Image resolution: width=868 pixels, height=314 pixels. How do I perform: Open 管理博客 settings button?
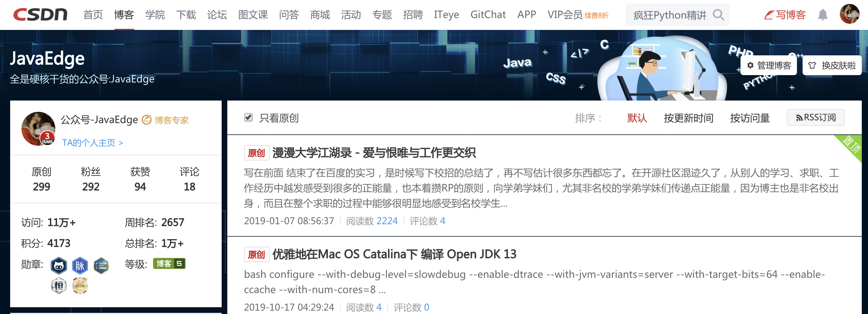pyautogui.click(x=769, y=66)
